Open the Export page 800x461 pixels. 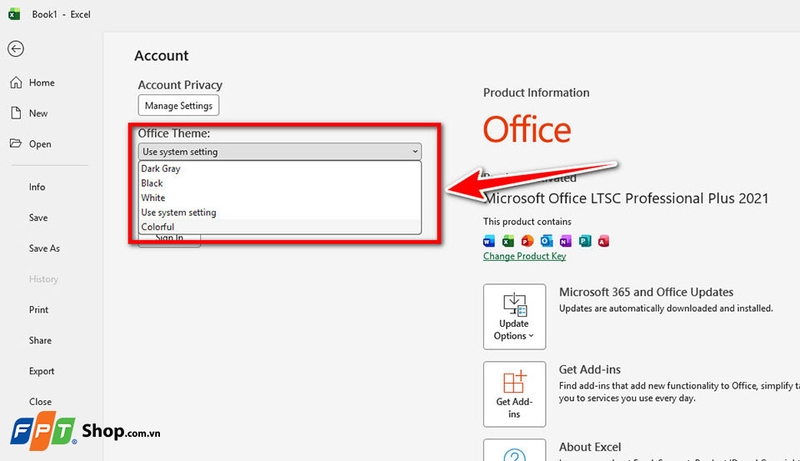click(42, 371)
